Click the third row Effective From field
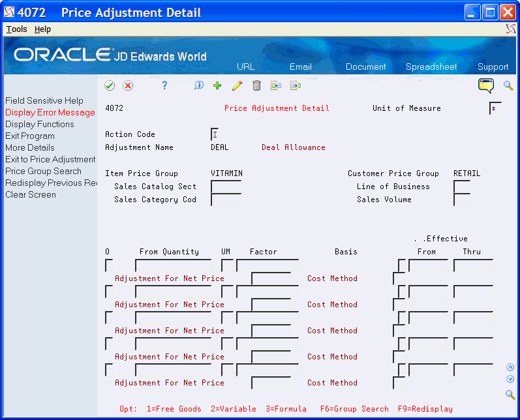The width and height of the screenshot is (520, 420). tap(428, 318)
